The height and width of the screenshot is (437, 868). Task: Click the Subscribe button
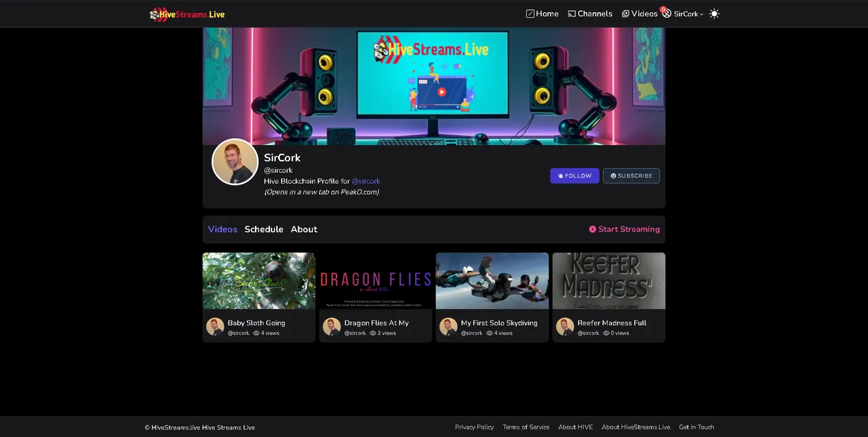pos(631,175)
